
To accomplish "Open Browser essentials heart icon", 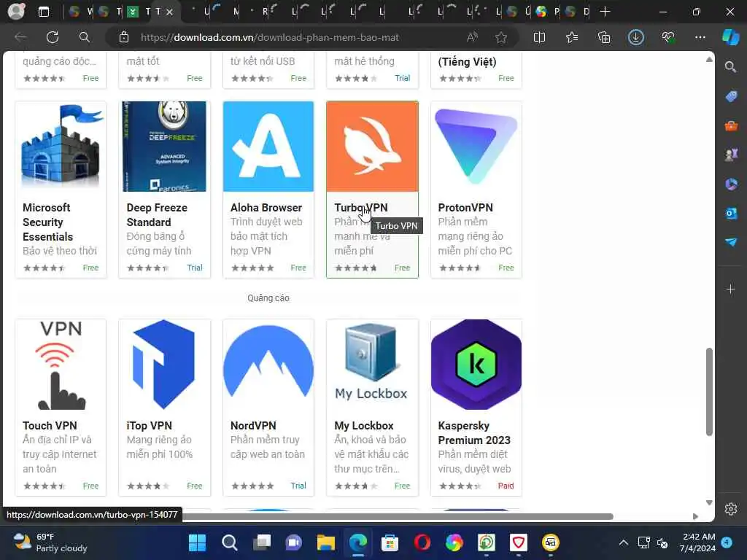I will coord(668,37).
